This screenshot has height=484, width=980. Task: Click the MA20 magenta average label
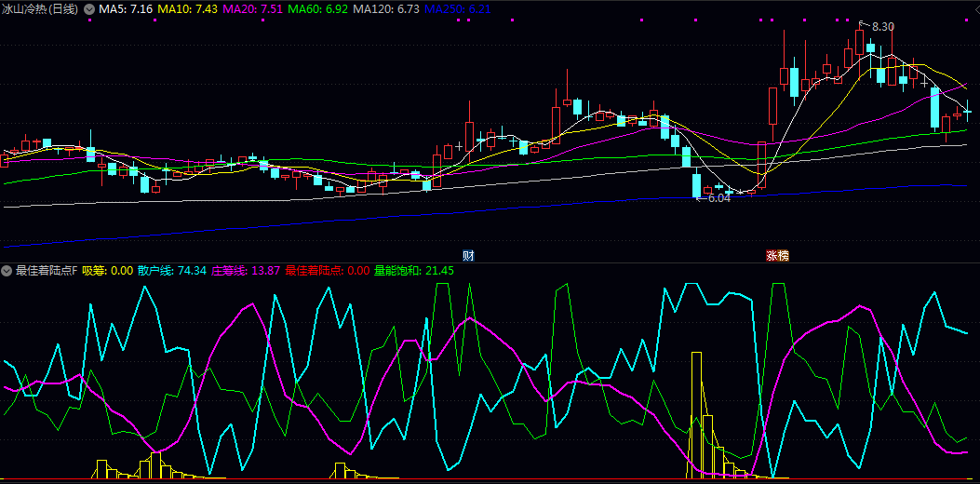(254, 8)
